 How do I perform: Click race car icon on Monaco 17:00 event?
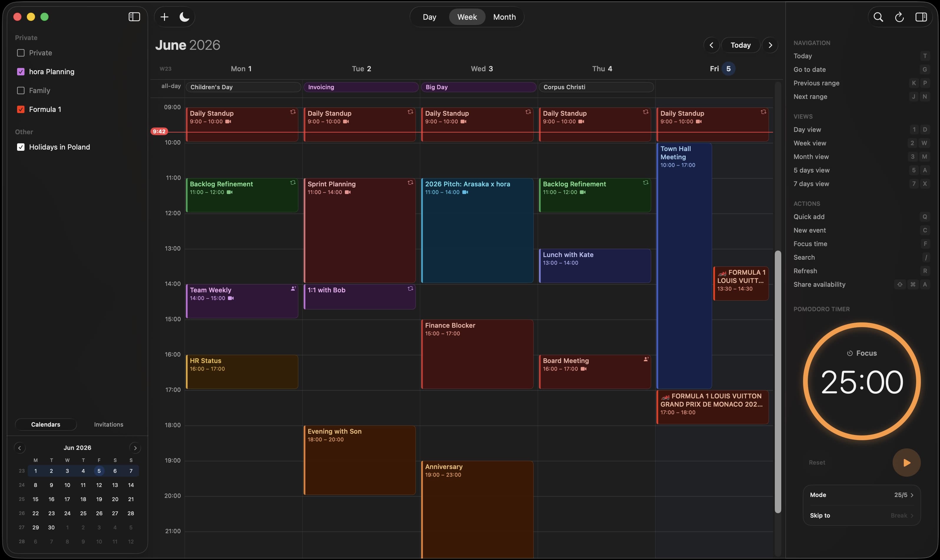[x=665, y=397]
